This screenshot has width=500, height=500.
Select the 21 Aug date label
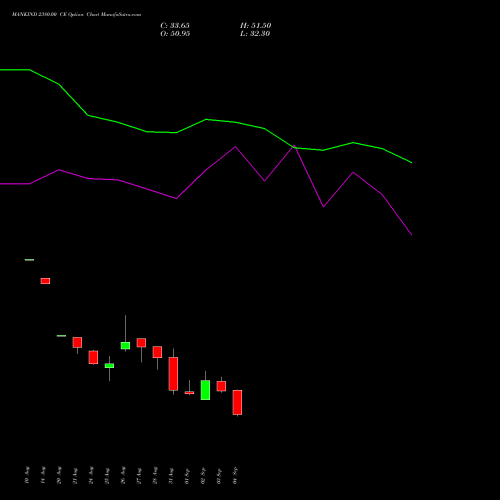(75, 476)
